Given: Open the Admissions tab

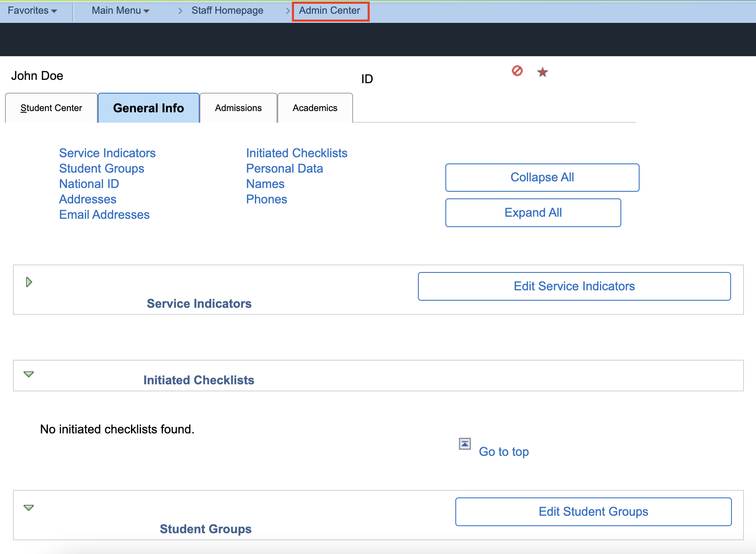Looking at the screenshot, I should pyautogui.click(x=238, y=108).
